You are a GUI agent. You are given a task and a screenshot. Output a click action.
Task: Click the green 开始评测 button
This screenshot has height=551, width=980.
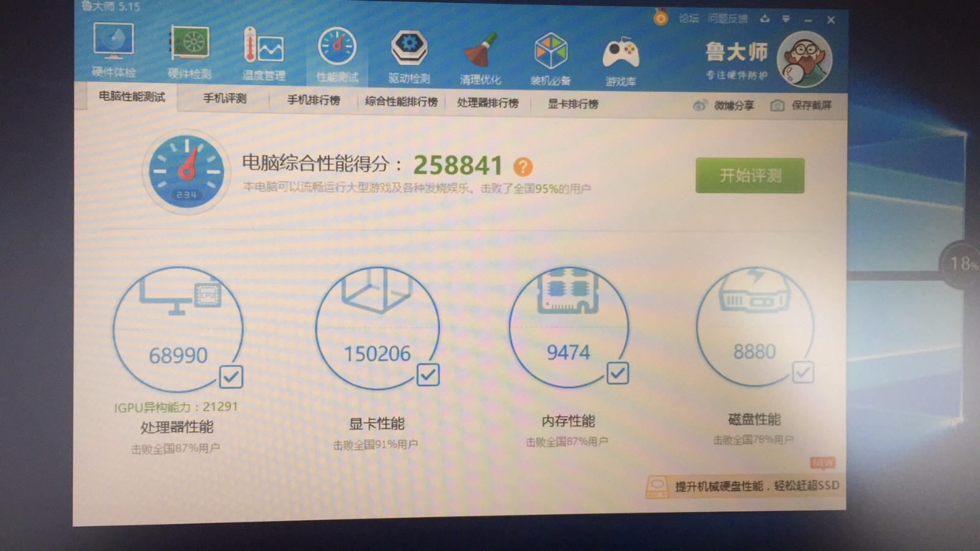tap(750, 176)
